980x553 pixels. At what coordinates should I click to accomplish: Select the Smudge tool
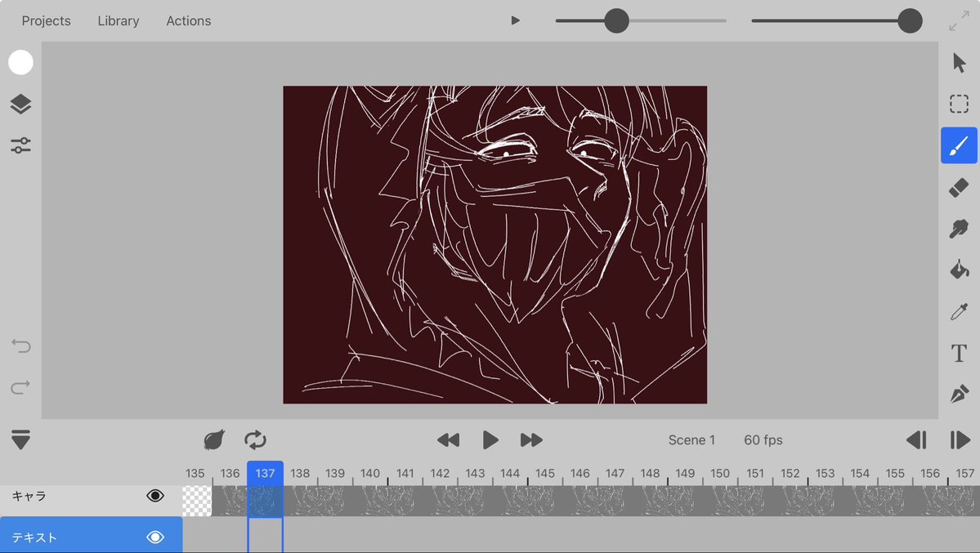click(x=960, y=229)
